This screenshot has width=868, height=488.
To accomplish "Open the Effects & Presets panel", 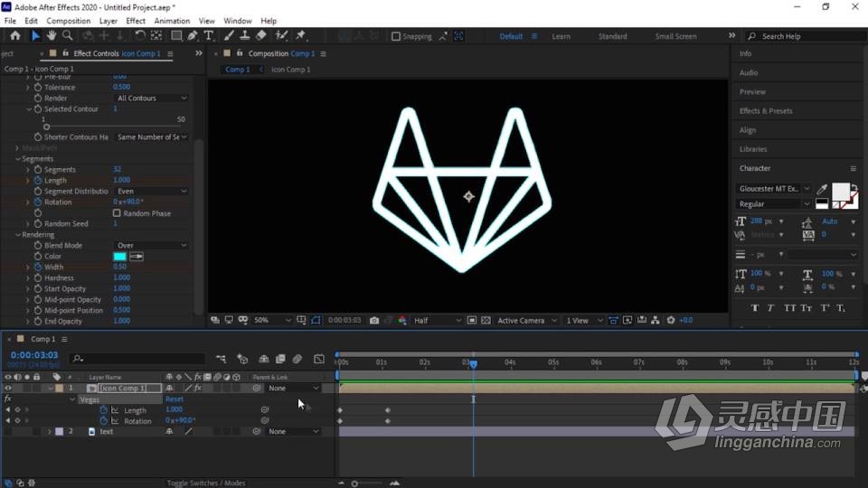I will tap(766, 111).
